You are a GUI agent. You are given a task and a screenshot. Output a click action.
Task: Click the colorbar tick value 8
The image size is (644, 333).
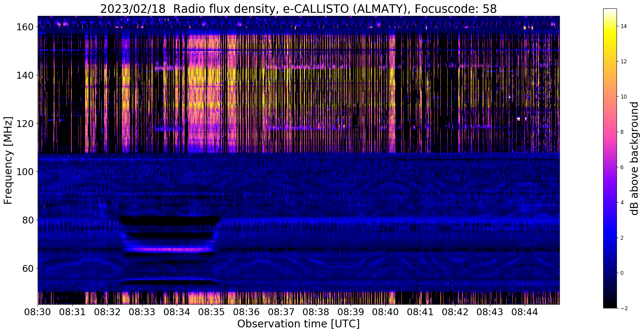coord(622,132)
